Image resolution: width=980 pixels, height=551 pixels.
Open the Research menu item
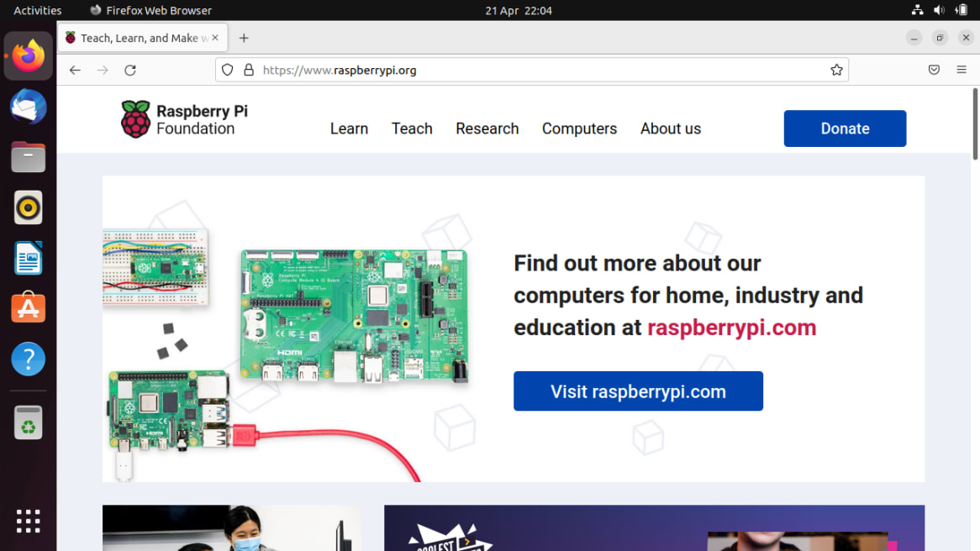(x=487, y=129)
